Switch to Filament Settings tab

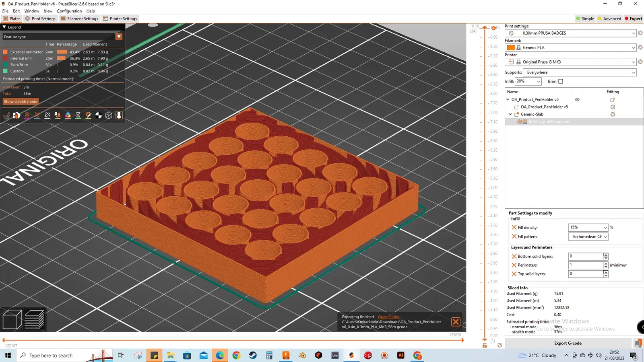point(79,19)
